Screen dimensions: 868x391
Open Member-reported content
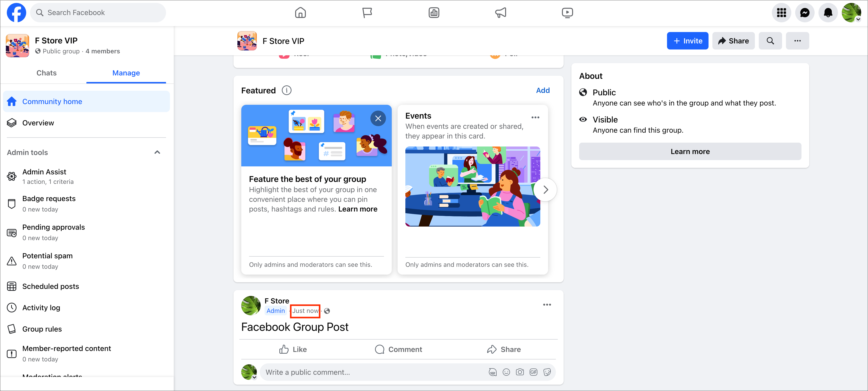coord(86,353)
